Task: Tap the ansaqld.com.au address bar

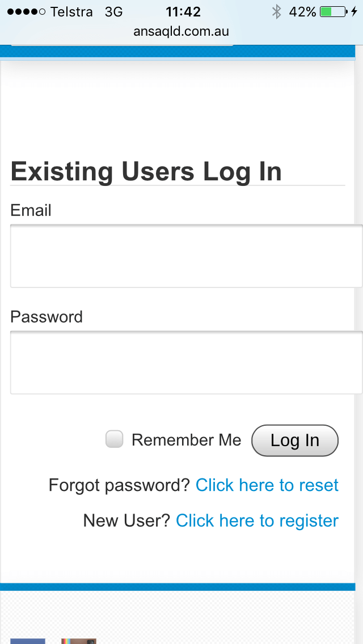Action: 181,32
